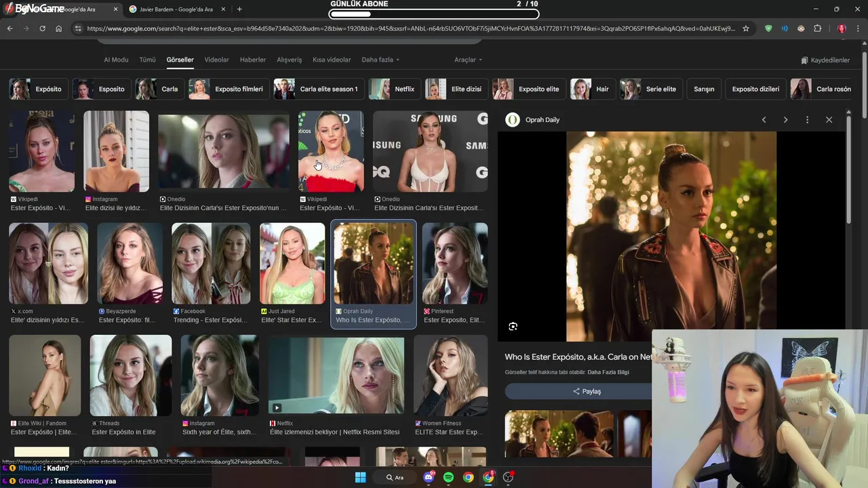Viewport: 868px width, 488px height.
Task: Show the next image in preview panel
Action: point(785,120)
